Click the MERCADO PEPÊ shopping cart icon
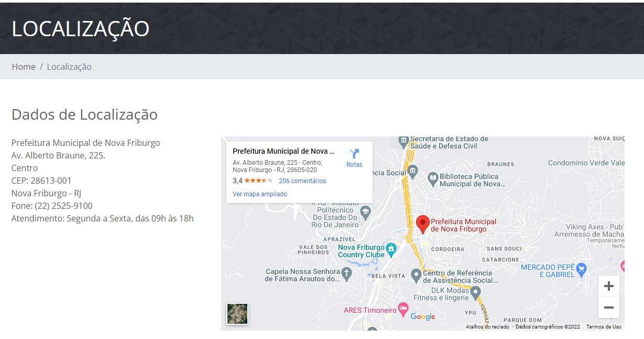This screenshot has height=339, width=644. (581, 270)
